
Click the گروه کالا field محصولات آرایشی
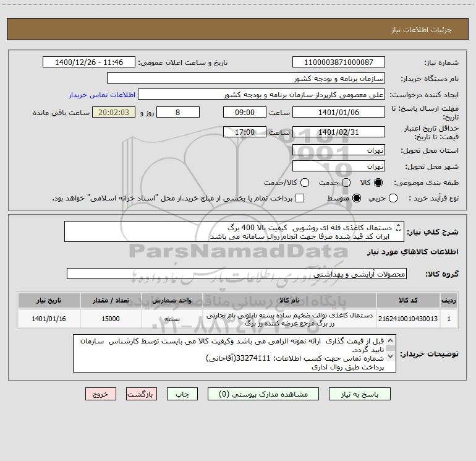pyautogui.click(x=237, y=274)
